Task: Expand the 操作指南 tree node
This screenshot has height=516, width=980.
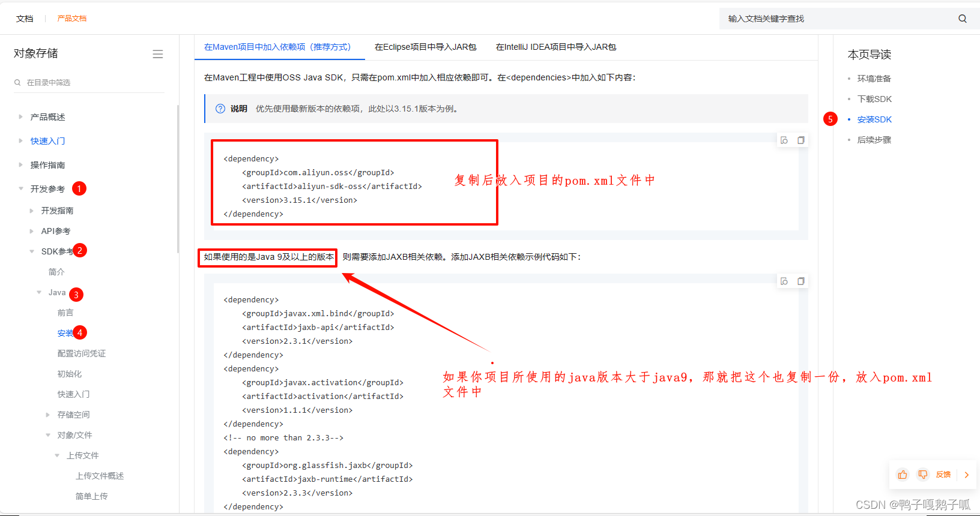Action: (x=20, y=165)
